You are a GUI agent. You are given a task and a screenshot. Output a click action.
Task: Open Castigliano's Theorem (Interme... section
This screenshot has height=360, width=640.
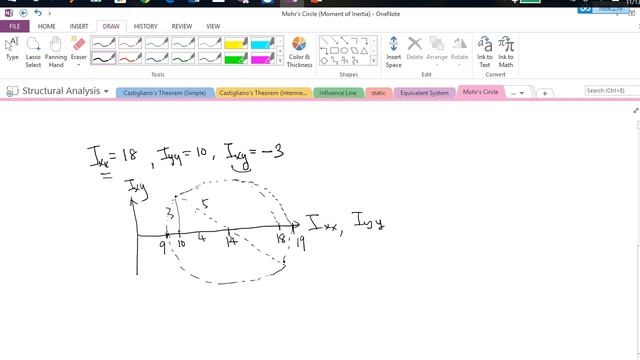[x=263, y=93]
